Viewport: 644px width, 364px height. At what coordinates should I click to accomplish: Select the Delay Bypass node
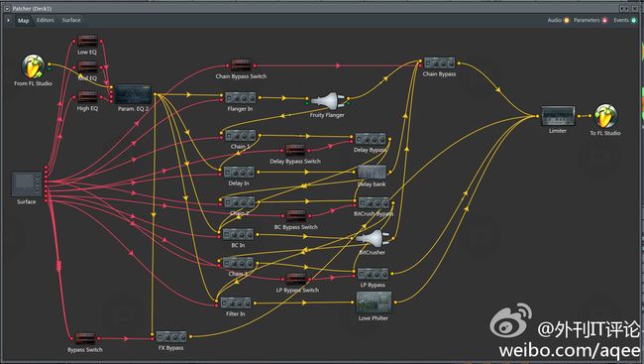point(371,139)
